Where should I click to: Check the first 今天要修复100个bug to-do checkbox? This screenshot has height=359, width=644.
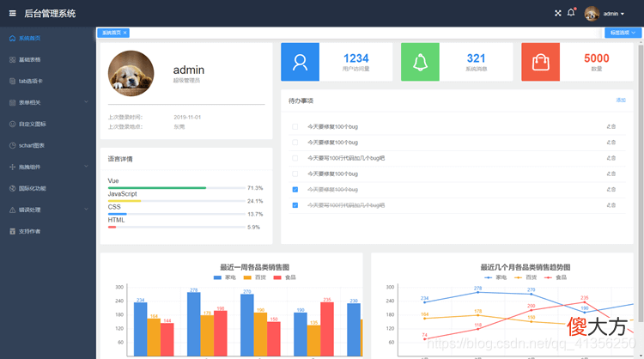(295, 126)
